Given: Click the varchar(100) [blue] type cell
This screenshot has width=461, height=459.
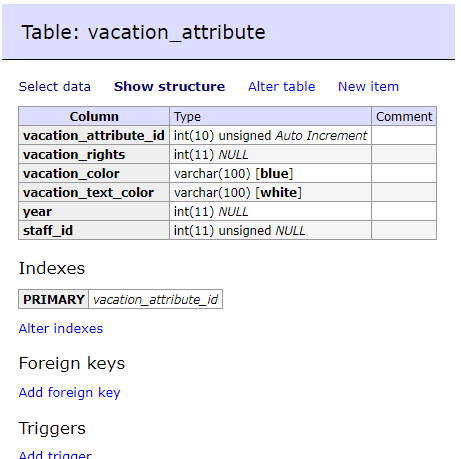Looking at the screenshot, I should point(270,173).
